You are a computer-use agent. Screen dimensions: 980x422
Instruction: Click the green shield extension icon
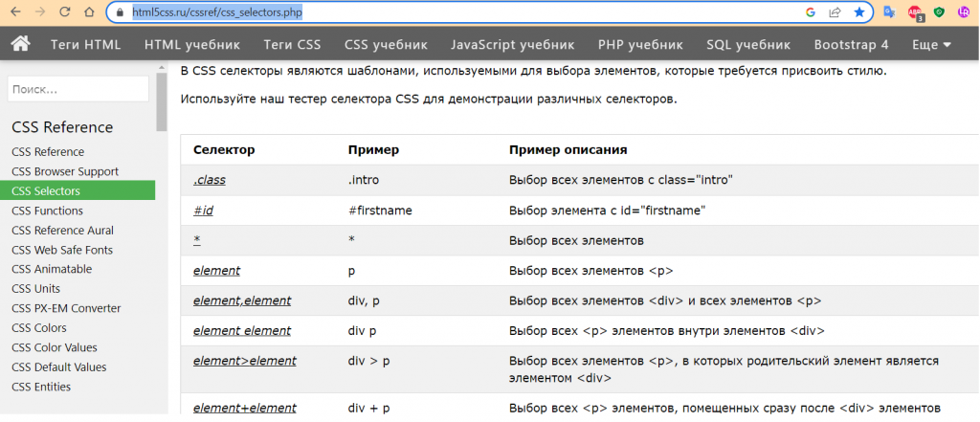pyautogui.click(x=939, y=11)
